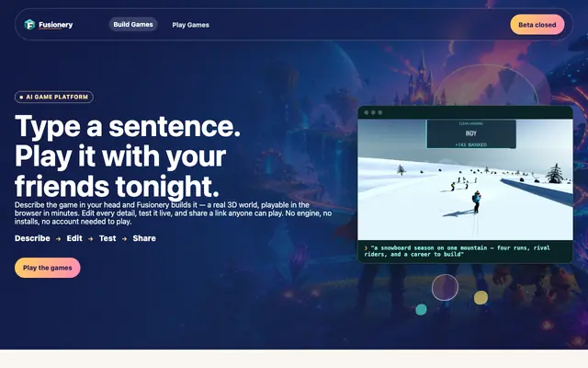Click the INDY clean landing score panel
The width and height of the screenshot is (588, 368).
click(x=471, y=133)
